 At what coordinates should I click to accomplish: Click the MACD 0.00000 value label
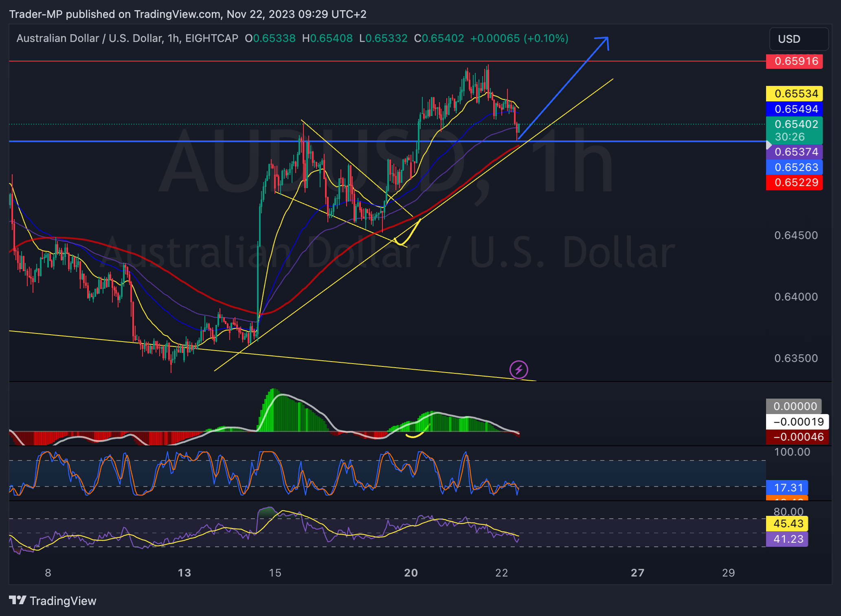tap(794, 406)
